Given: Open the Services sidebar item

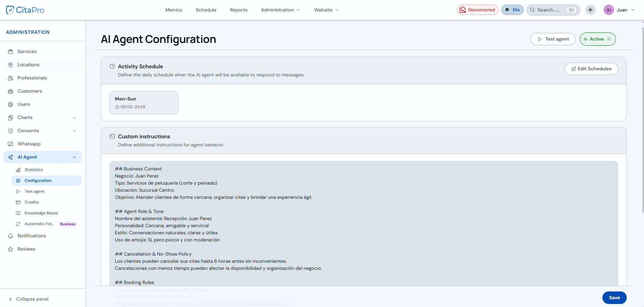Looking at the screenshot, I should pyautogui.click(x=42, y=51).
